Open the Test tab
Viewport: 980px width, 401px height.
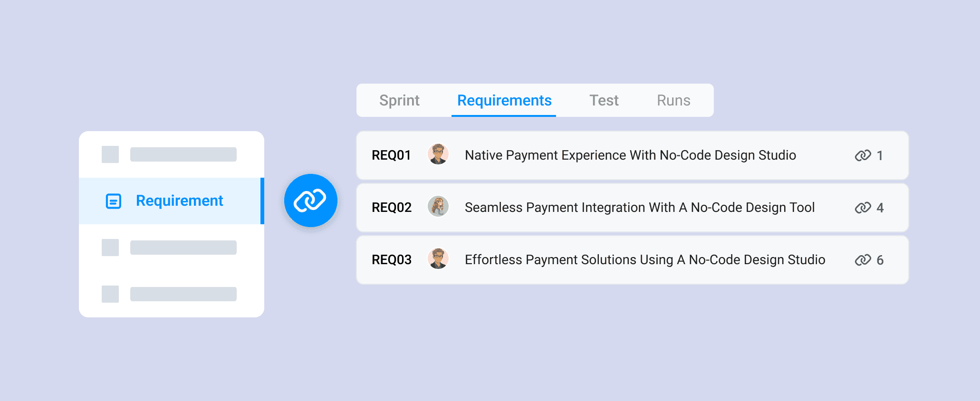[x=604, y=100]
